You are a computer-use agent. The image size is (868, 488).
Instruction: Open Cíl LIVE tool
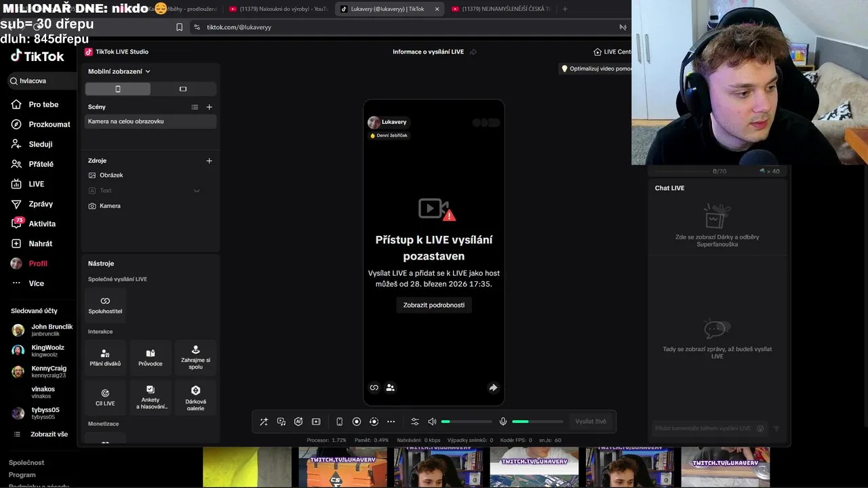105,398
